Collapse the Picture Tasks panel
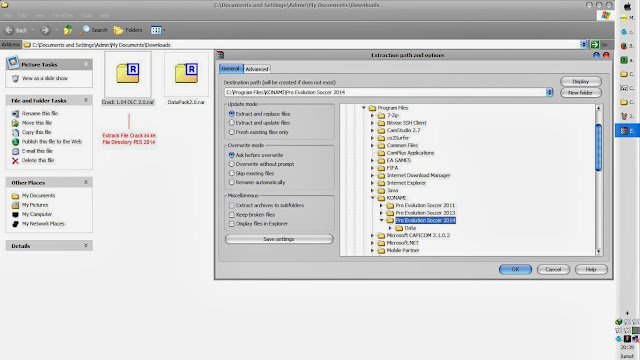This screenshot has width=640, height=360. 86,64
